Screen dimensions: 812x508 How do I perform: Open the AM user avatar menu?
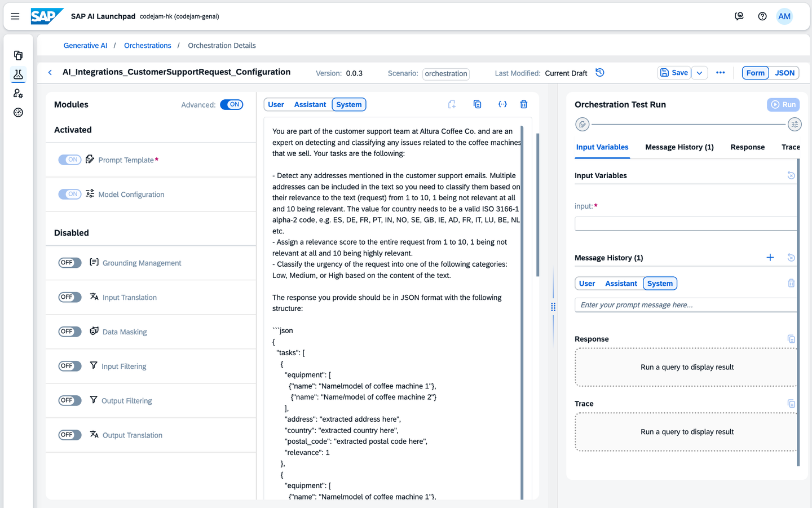tap(784, 16)
